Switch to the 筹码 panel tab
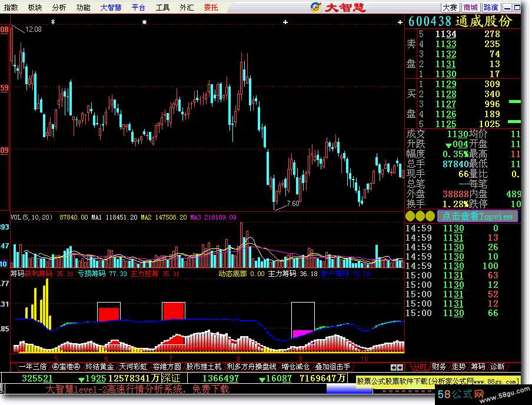The width and height of the screenshot is (532, 405). pyautogui.click(x=478, y=367)
